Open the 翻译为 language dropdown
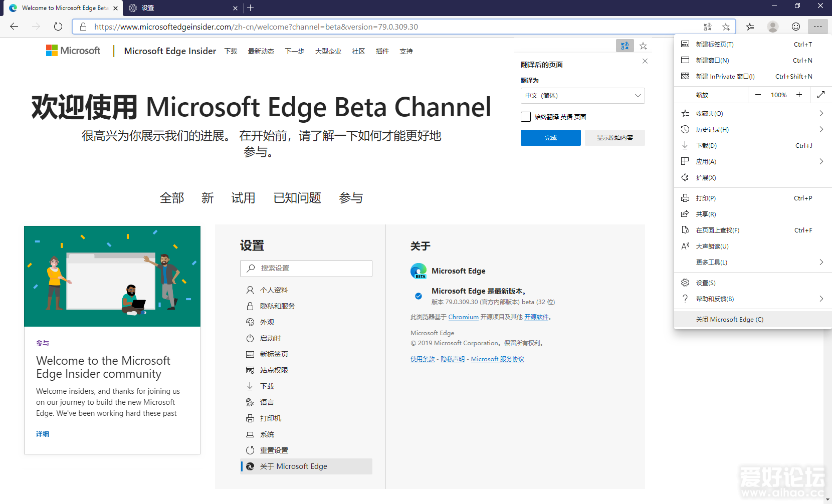 583,96
